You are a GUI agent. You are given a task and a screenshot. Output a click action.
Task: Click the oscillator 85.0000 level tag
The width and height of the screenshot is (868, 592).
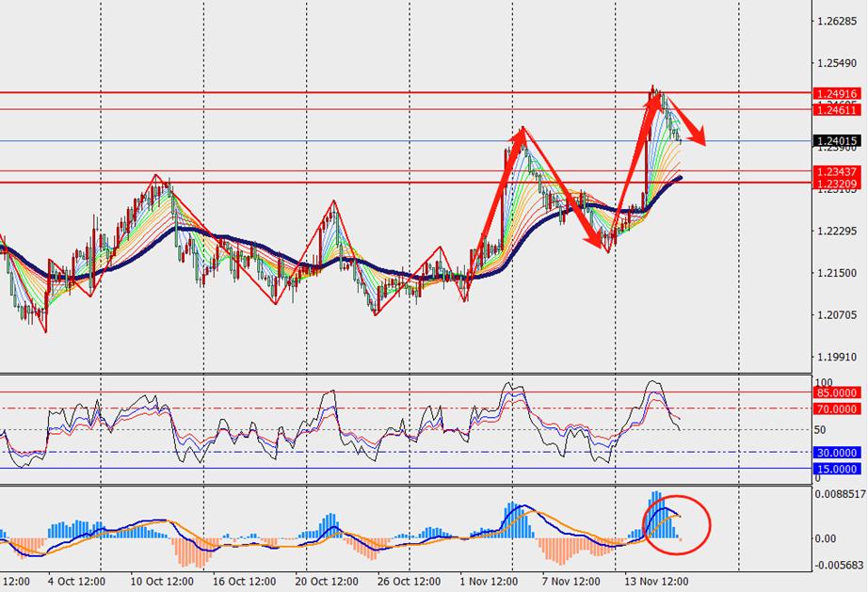[x=837, y=392]
